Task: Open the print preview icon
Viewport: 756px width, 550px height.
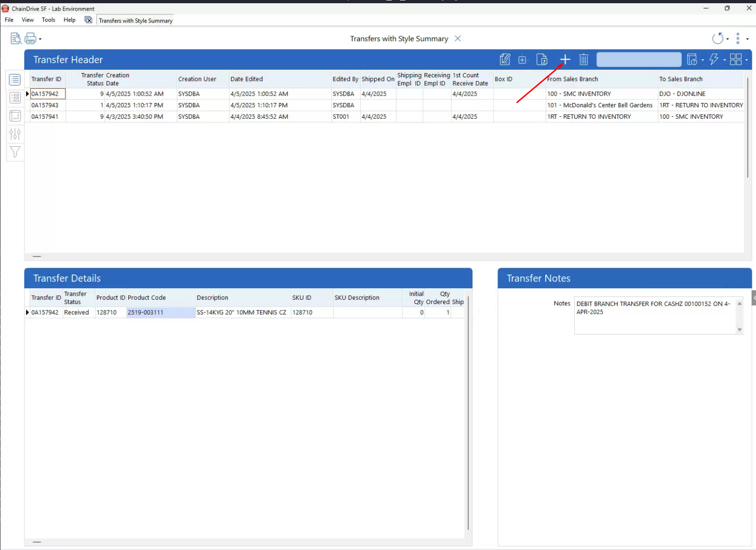Action: [x=16, y=39]
